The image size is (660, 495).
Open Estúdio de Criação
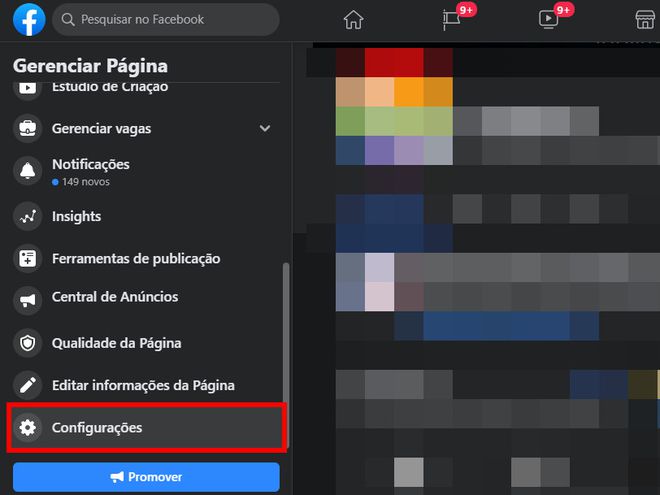110,87
